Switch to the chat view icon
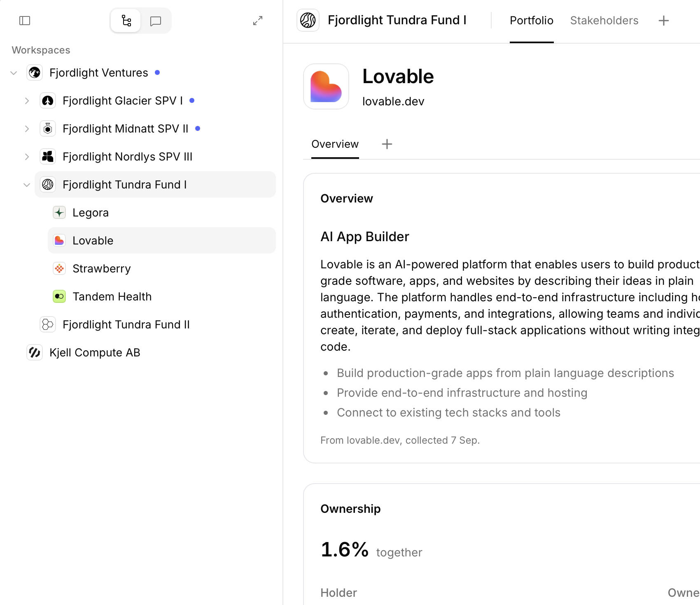The image size is (700, 605). (x=156, y=21)
